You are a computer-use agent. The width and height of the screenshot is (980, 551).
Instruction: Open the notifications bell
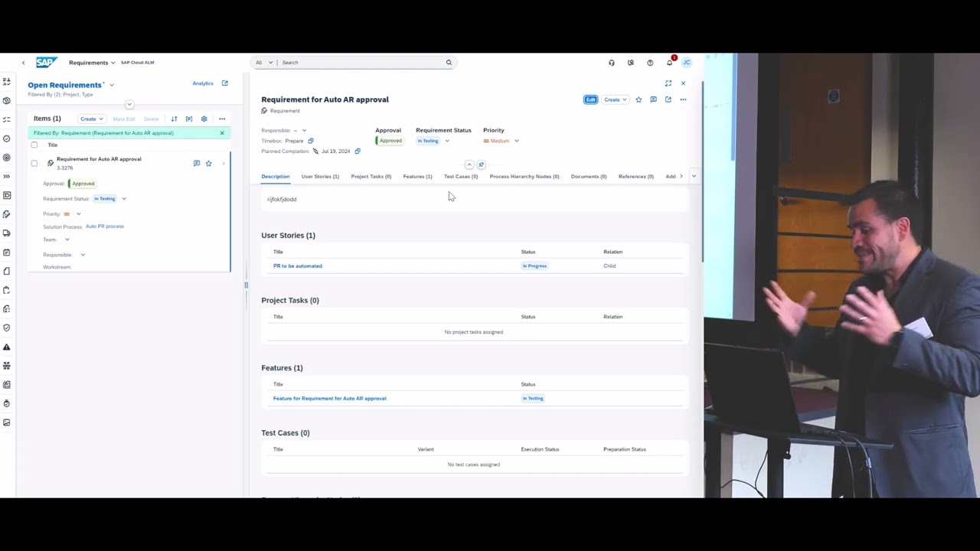[669, 63]
